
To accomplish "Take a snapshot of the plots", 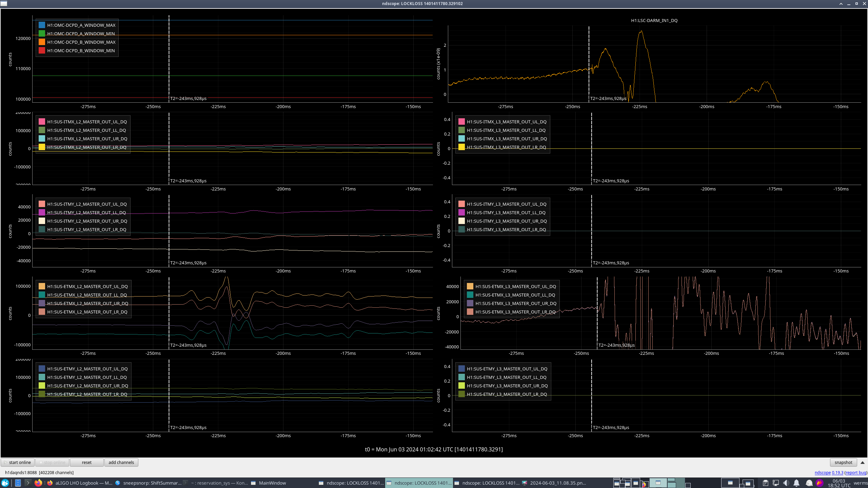I will click(843, 462).
